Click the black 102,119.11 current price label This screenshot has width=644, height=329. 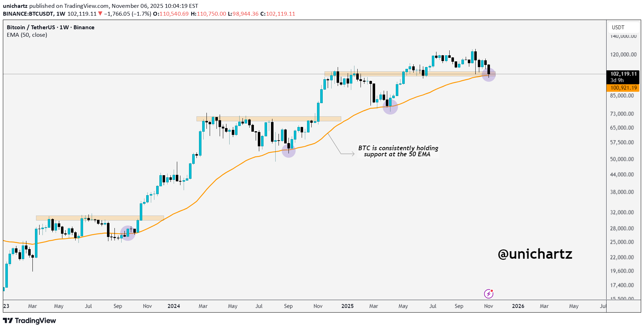tap(623, 74)
